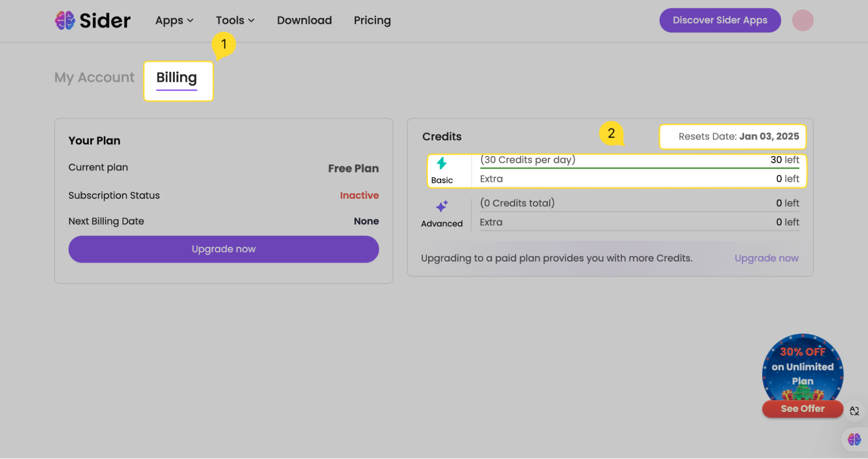Click the Free Plan value
Screen dimensions: 868x459
[353, 168]
